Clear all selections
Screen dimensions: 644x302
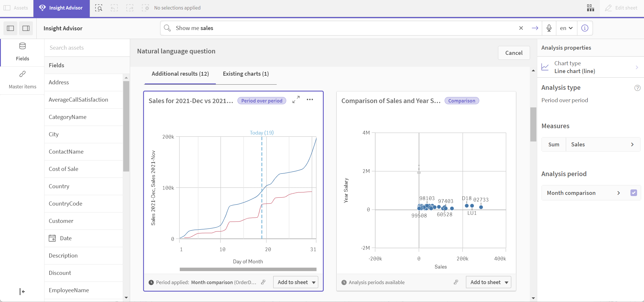(146, 8)
